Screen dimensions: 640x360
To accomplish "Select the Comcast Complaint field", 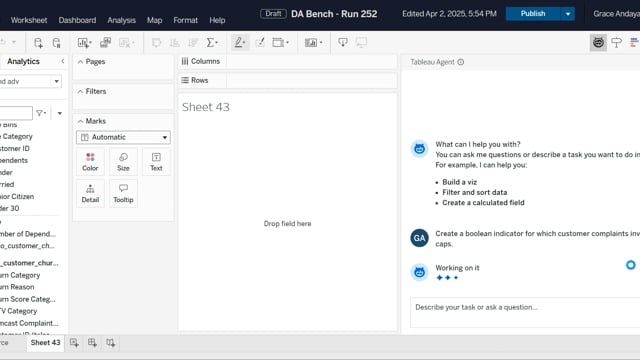I will pyautogui.click(x=29, y=323).
